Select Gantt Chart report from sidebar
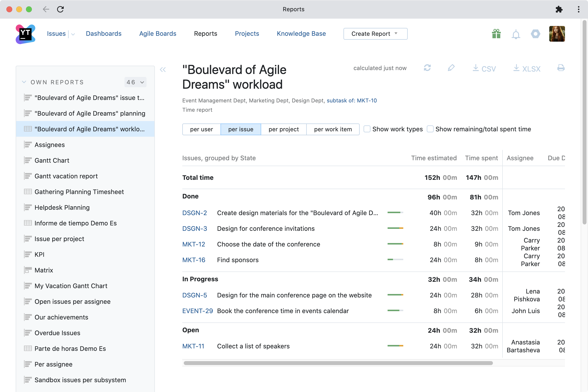Viewport: 588px width, 392px height. coord(52,160)
